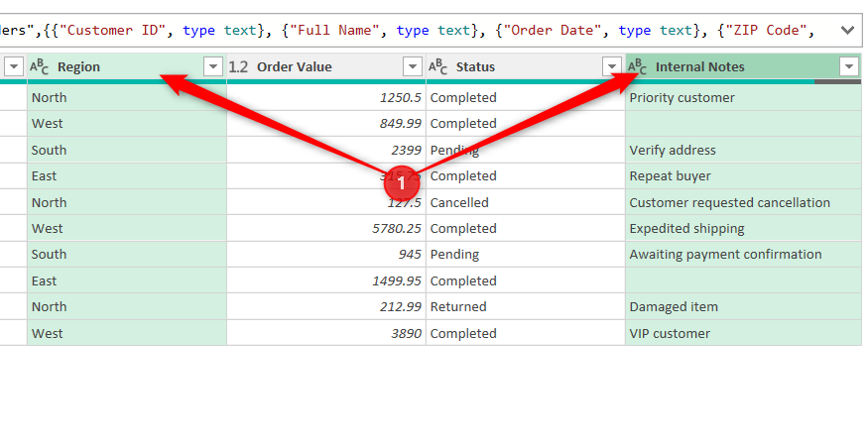Select the Awaiting payment confirmation cell

pyautogui.click(x=743, y=255)
